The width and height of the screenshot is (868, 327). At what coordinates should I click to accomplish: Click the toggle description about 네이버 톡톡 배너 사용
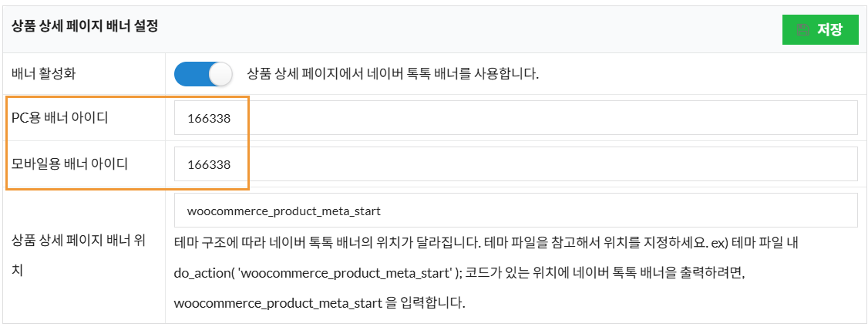[x=392, y=74]
